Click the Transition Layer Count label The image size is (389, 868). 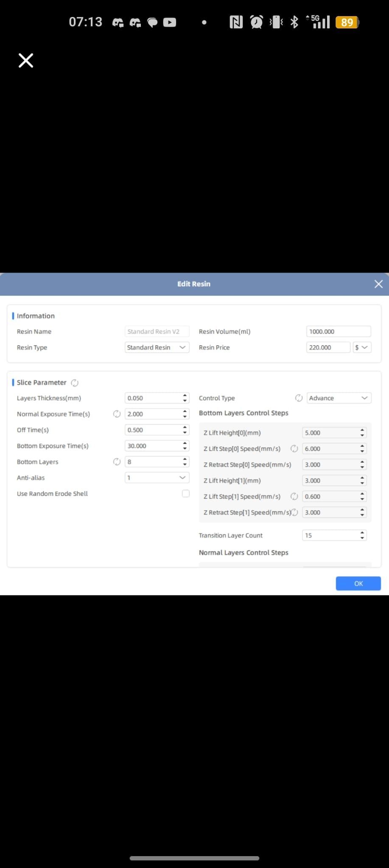tap(231, 535)
